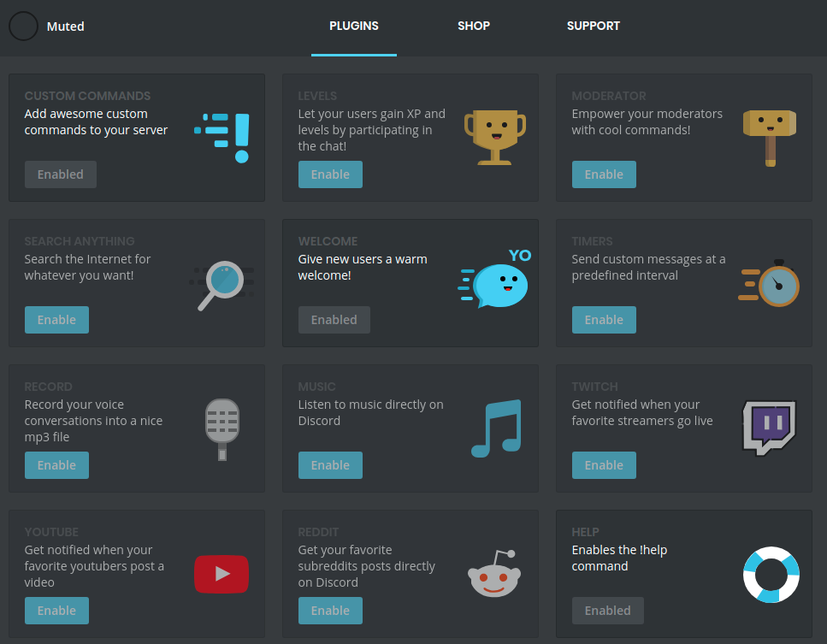The image size is (827, 644).
Task: Click the HELP card title
Action: [x=586, y=532]
